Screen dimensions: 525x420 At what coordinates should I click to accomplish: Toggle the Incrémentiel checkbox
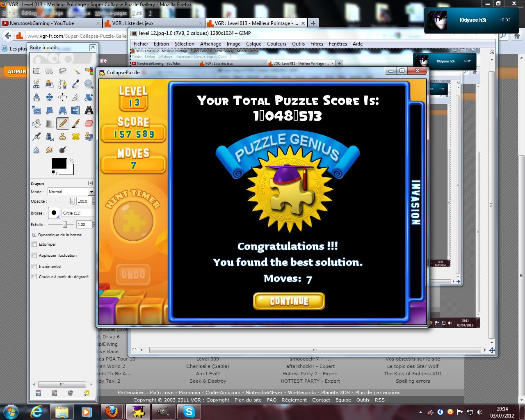point(34,267)
